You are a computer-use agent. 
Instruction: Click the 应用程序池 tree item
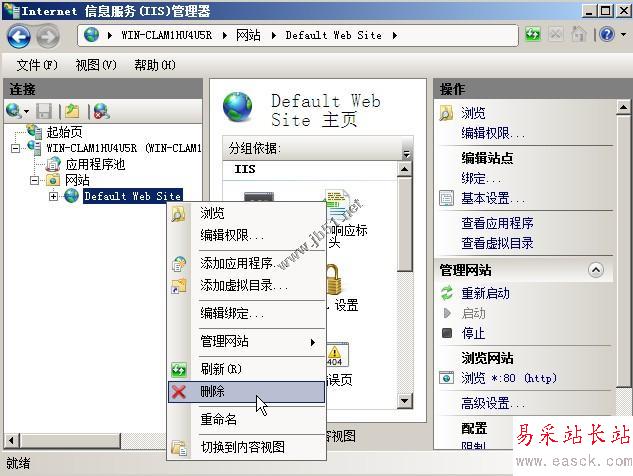coord(95,164)
